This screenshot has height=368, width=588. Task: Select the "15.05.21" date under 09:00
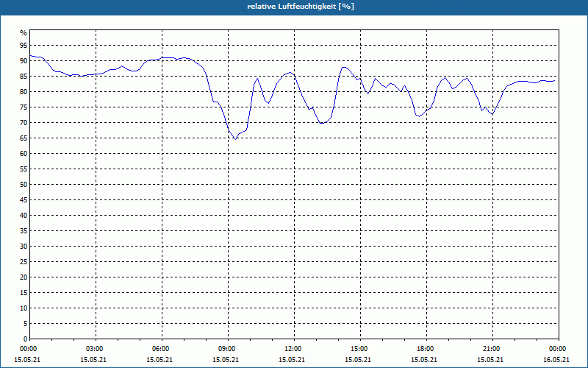click(226, 360)
